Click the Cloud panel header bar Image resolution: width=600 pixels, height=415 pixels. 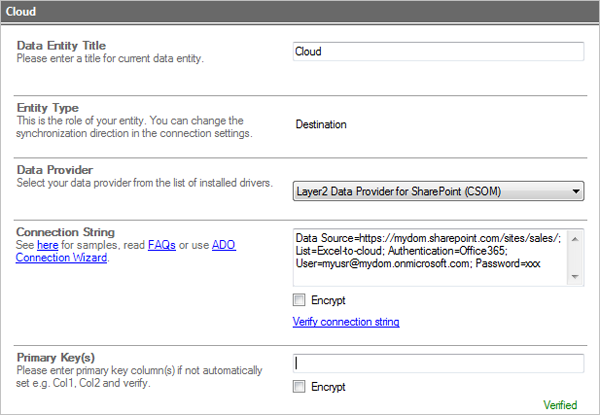(300, 11)
